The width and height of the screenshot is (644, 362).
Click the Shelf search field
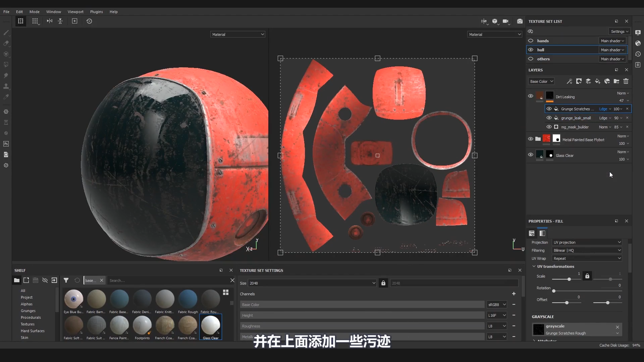coord(168,281)
